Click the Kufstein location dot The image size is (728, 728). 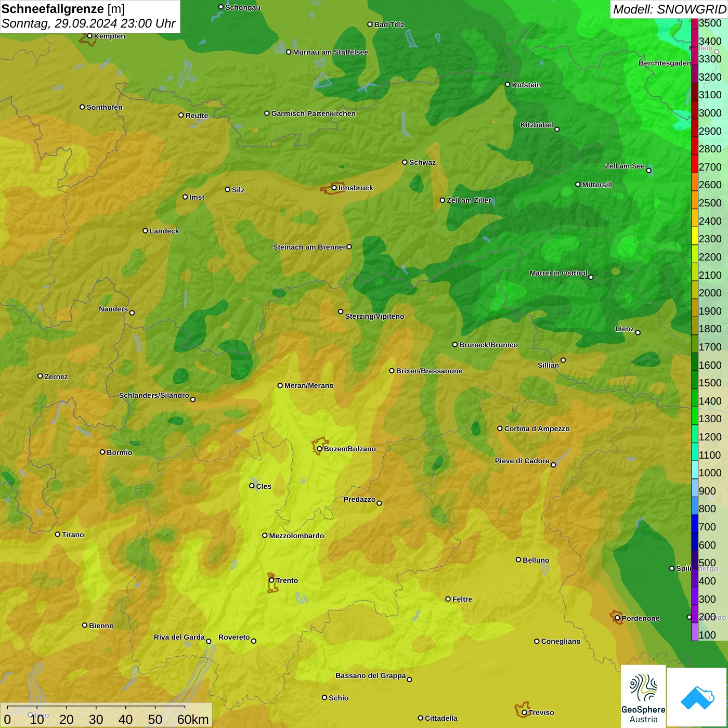(x=508, y=84)
